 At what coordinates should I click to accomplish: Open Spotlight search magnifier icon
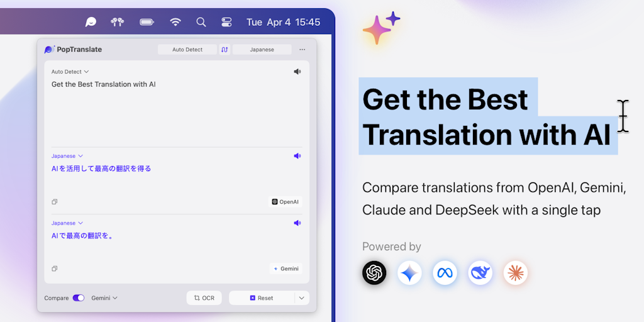pyautogui.click(x=201, y=22)
